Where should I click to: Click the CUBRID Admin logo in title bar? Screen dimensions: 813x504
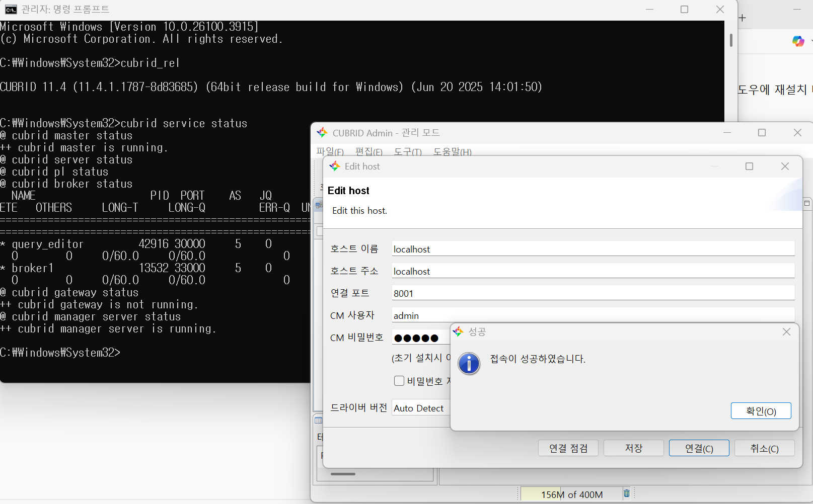[x=322, y=133]
